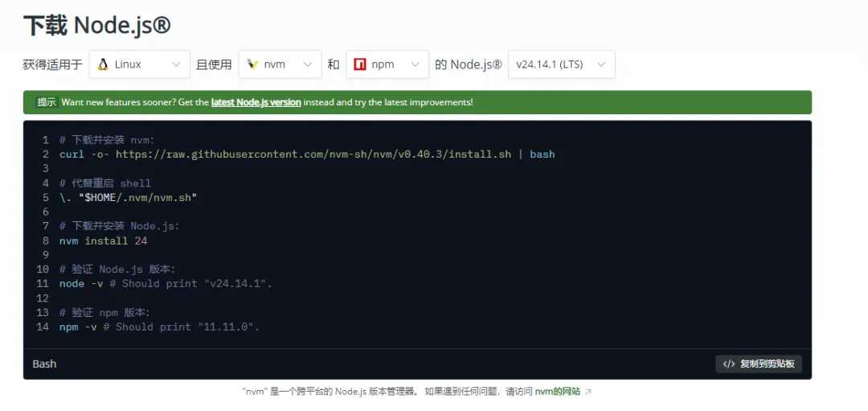Open the npm package manager dropdown
Screen dimensions: 868x411
(x=387, y=64)
